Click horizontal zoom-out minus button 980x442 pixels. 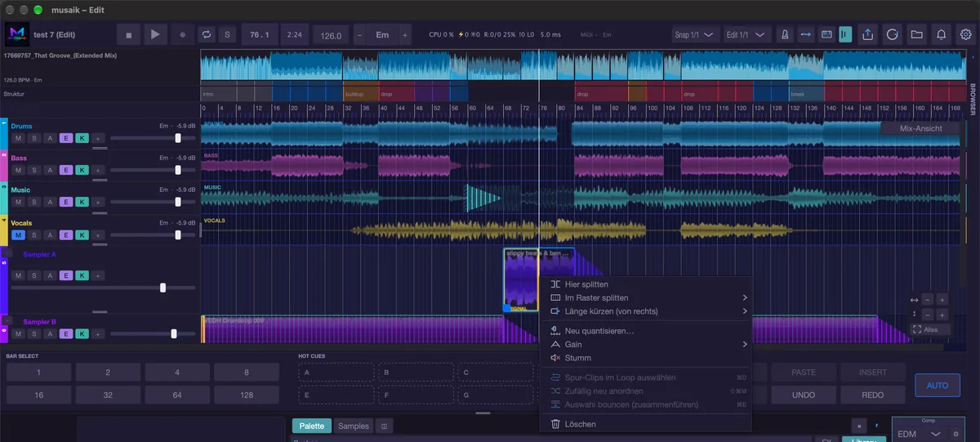coord(926,300)
